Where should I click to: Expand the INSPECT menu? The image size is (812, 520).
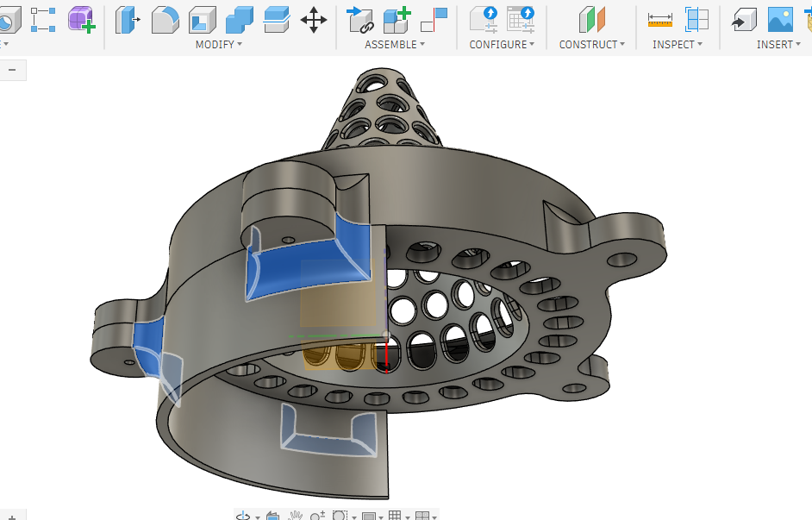click(x=677, y=44)
